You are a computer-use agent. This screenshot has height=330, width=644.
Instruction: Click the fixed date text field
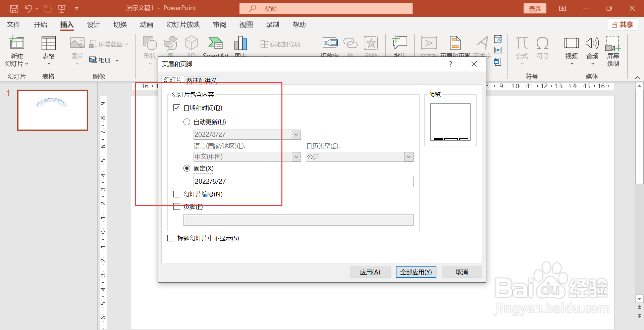coord(303,181)
